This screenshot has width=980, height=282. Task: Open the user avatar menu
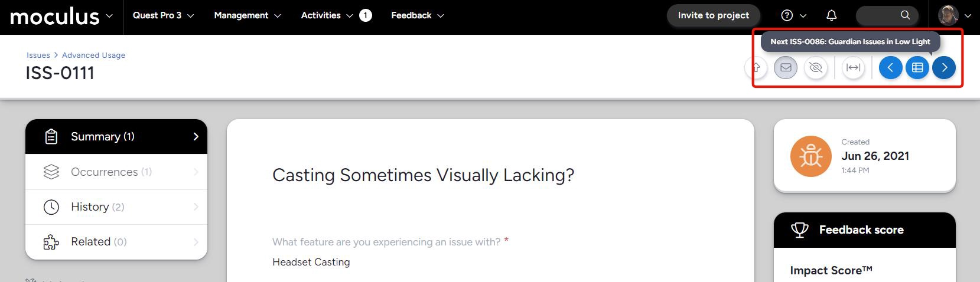click(954, 15)
